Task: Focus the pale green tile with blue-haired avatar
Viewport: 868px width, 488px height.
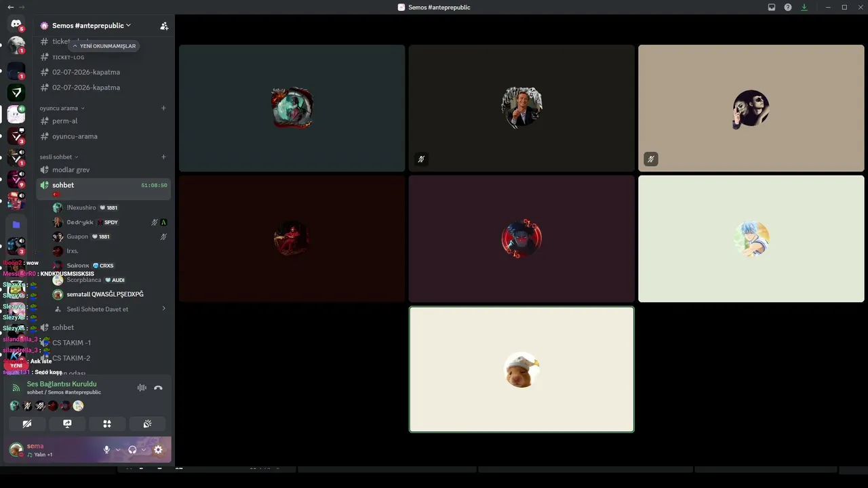Action: (x=751, y=239)
